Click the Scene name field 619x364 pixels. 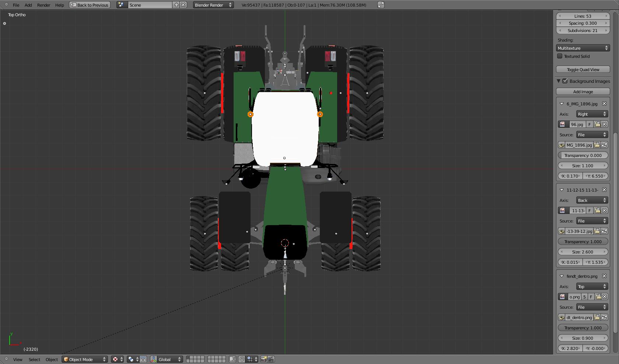pyautogui.click(x=150, y=5)
